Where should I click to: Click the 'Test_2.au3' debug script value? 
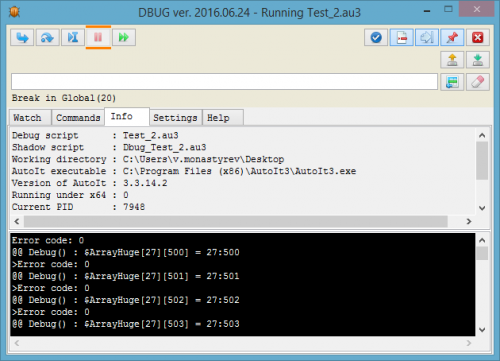[x=151, y=135]
